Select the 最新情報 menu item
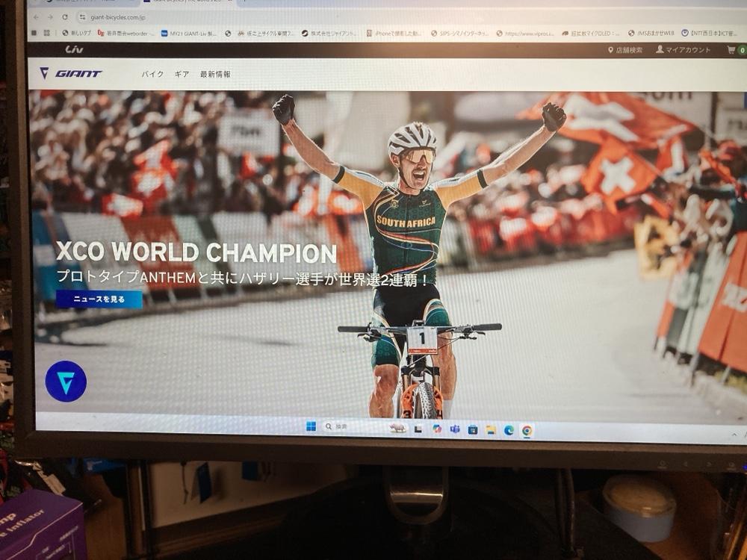 (215, 74)
